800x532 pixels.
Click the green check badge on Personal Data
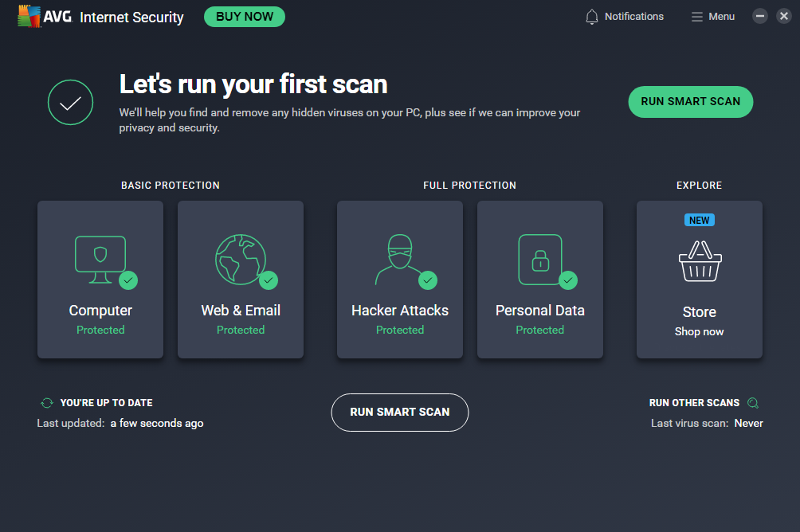568,280
